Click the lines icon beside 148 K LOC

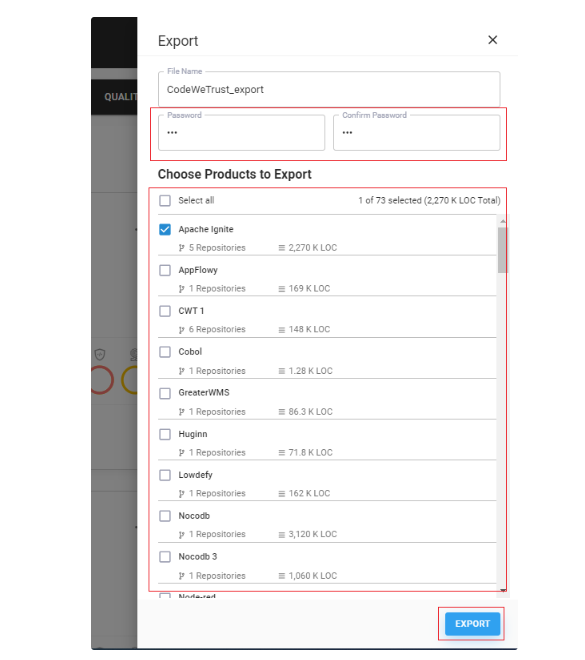click(x=282, y=330)
